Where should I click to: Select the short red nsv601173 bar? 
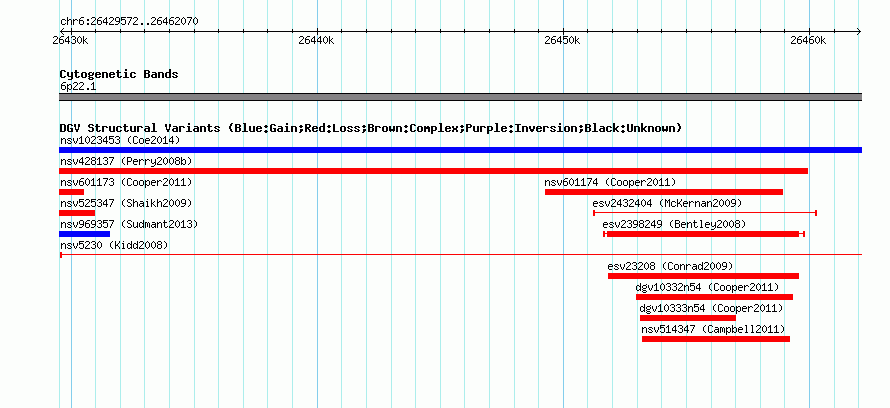[x=72, y=192]
